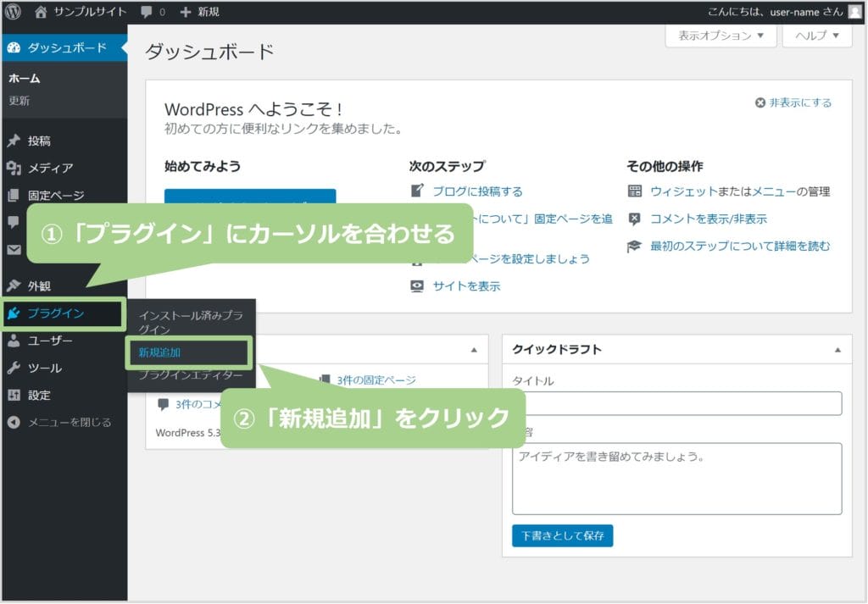Image resolution: width=868 pixels, height=604 pixels.
Task: Open the 更新 submenu item
Action: point(19,101)
